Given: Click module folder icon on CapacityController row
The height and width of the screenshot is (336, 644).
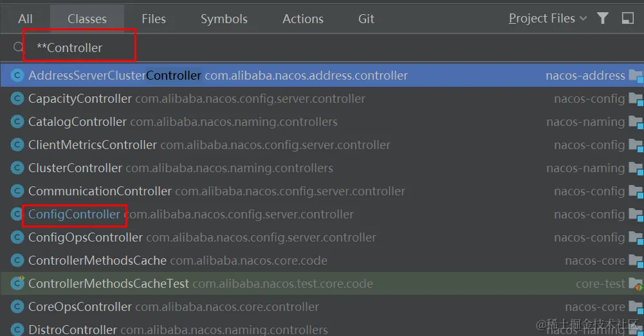Looking at the screenshot, I should [636, 99].
